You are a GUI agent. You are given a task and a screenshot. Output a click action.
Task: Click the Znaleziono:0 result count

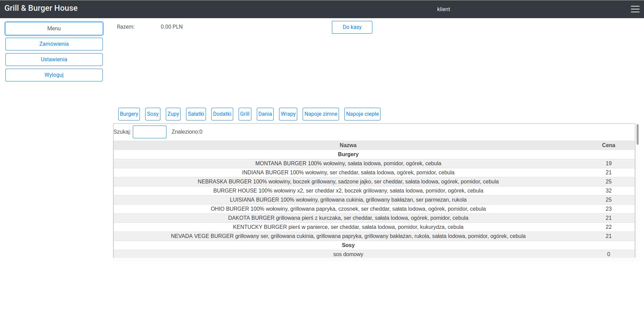tap(187, 132)
